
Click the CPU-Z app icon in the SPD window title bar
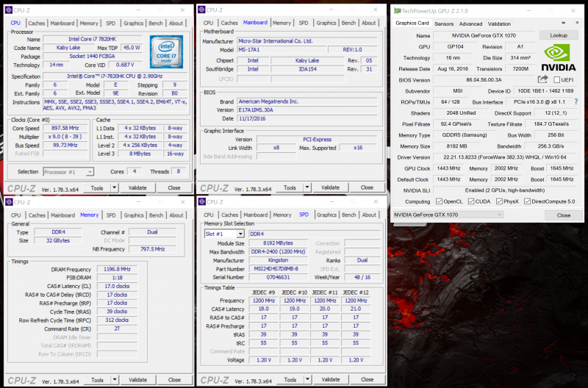coord(201,201)
